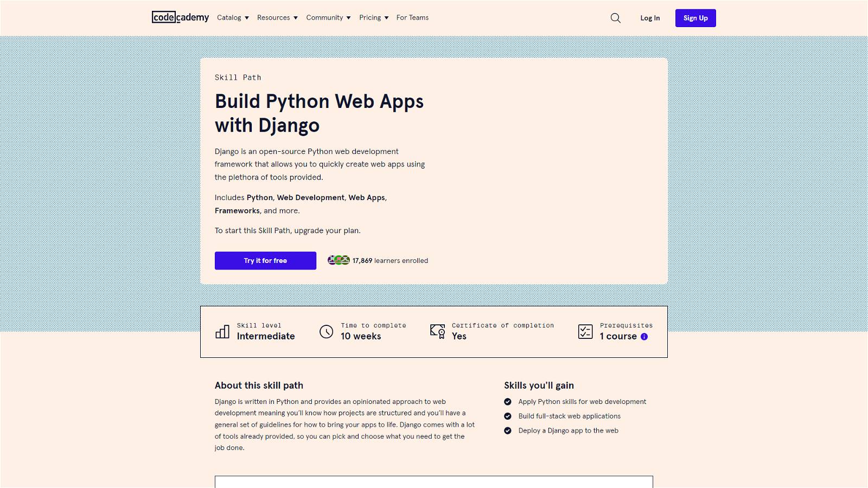The height and width of the screenshot is (488, 868).
Task: Click the About paragraph starting 'Django is written in Python'
Action: tap(344, 425)
